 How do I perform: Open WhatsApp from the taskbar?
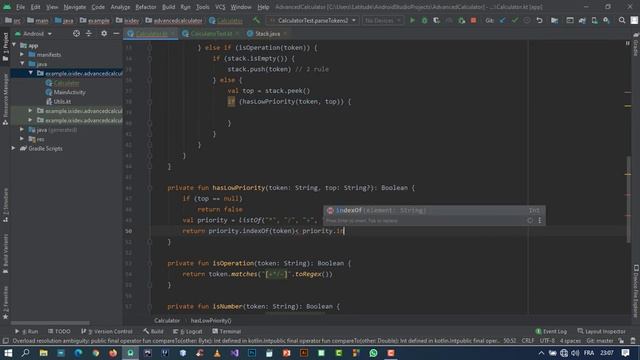pyautogui.click(x=373, y=353)
